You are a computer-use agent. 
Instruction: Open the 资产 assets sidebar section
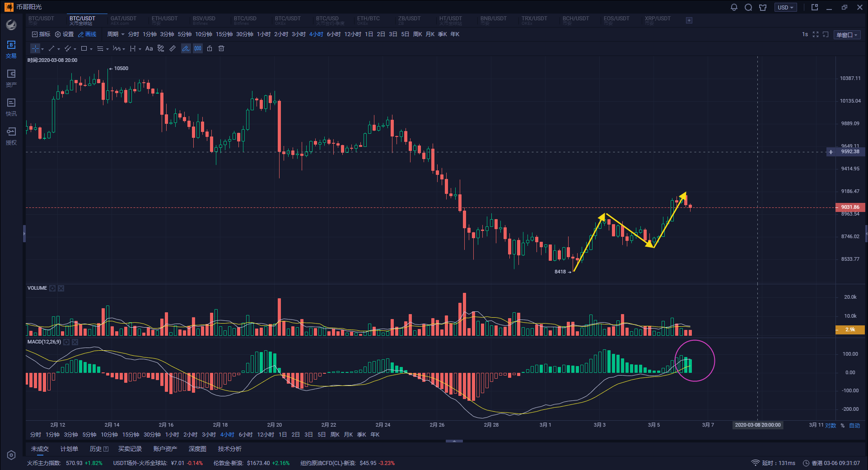pos(11,78)
